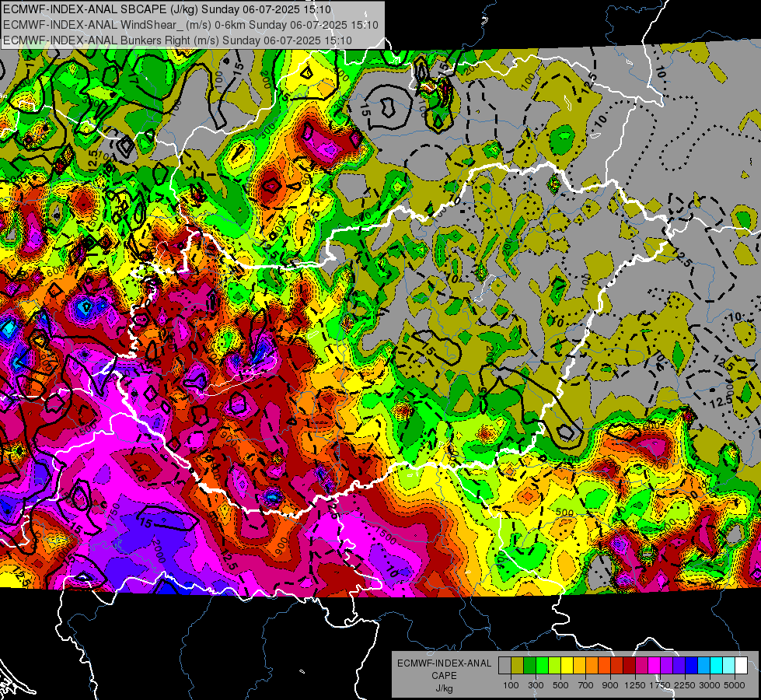Click the ECMWF-INDEX-ANAL legend heading
The width and height of the screenshot is (761, 700).
444,663
